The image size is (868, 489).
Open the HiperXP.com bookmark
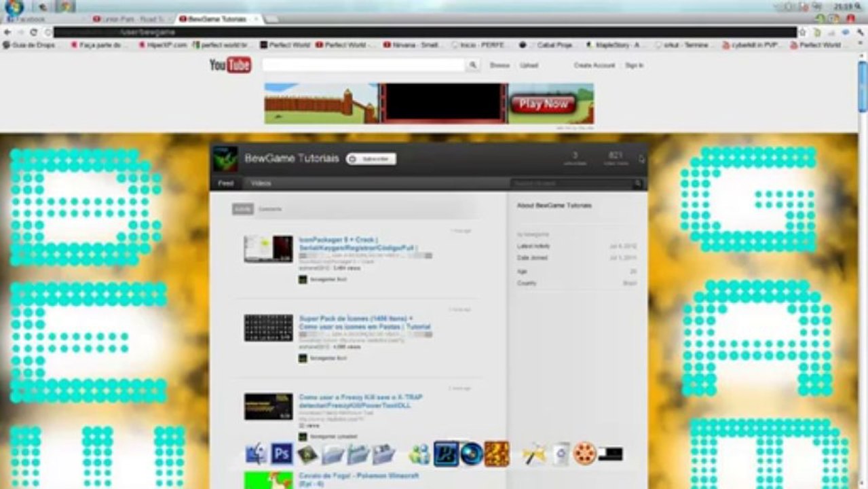click(x=162, y=45)
